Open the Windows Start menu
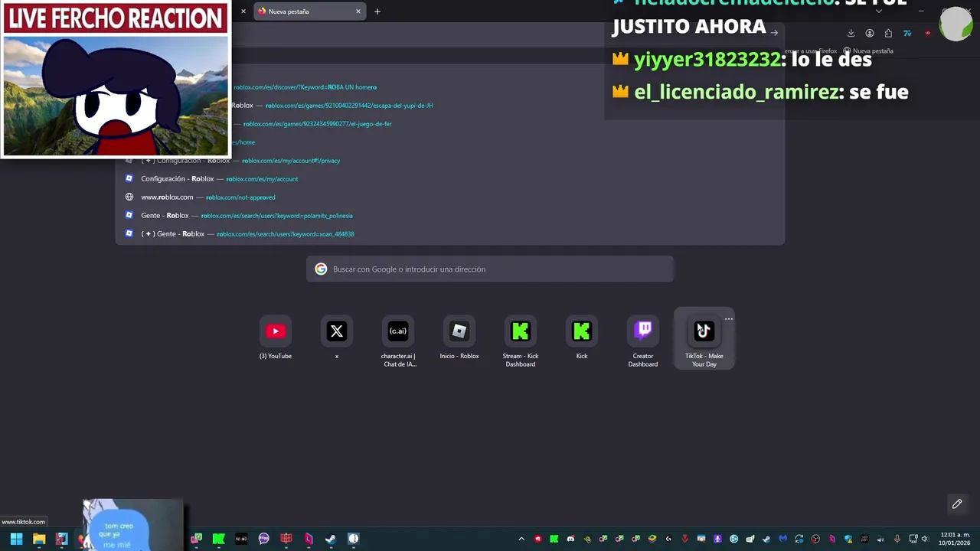Viewport: 980px width, 551px height. pyautogui.click(x=16, y=539)
